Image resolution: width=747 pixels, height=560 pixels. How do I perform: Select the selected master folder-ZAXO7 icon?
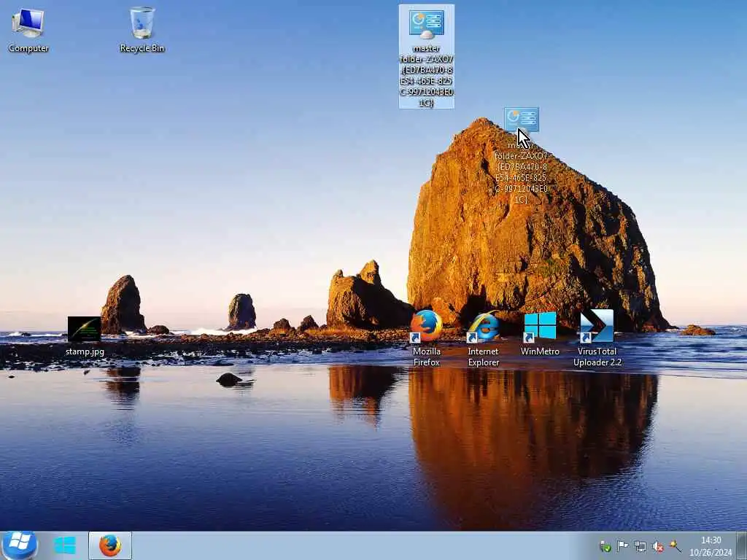point(426,56)
